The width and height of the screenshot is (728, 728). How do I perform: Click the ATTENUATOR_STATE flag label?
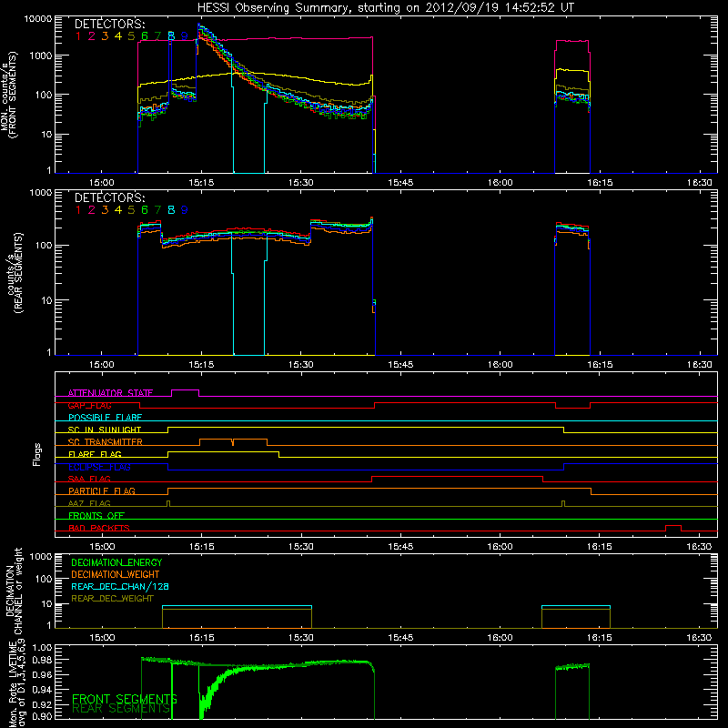pyautogui.click(x=110, y=393)
